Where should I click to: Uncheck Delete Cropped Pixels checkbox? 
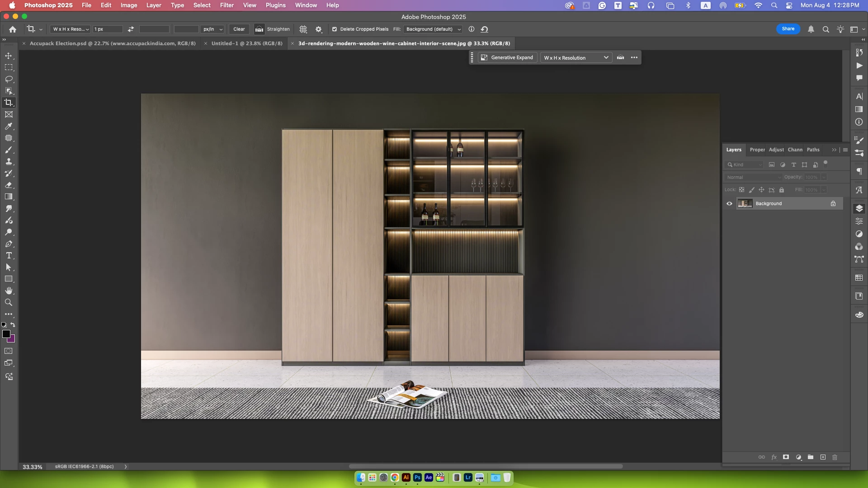335,29
